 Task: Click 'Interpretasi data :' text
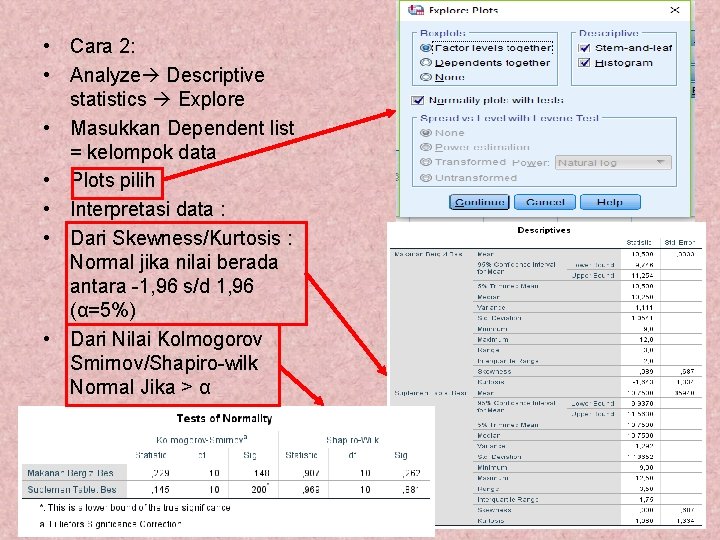click(x=147, y=209)
